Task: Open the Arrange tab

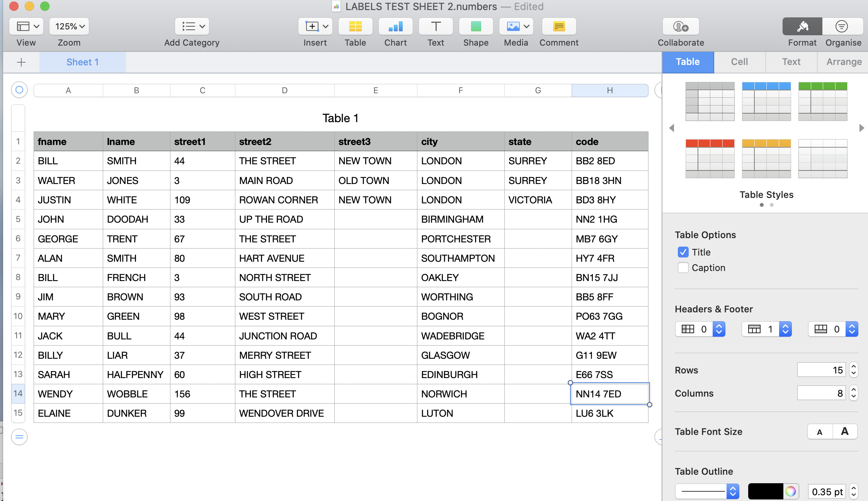Action: coord(844,62)
